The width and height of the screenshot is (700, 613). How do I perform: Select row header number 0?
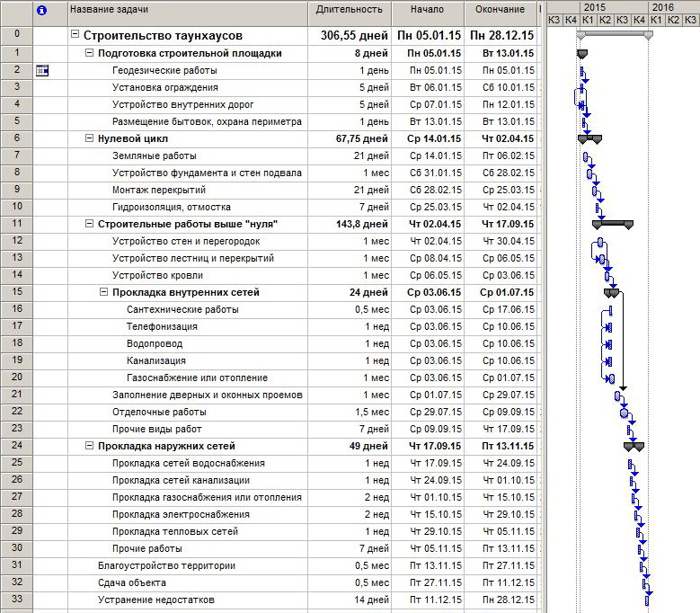click(x=16, y=36)
